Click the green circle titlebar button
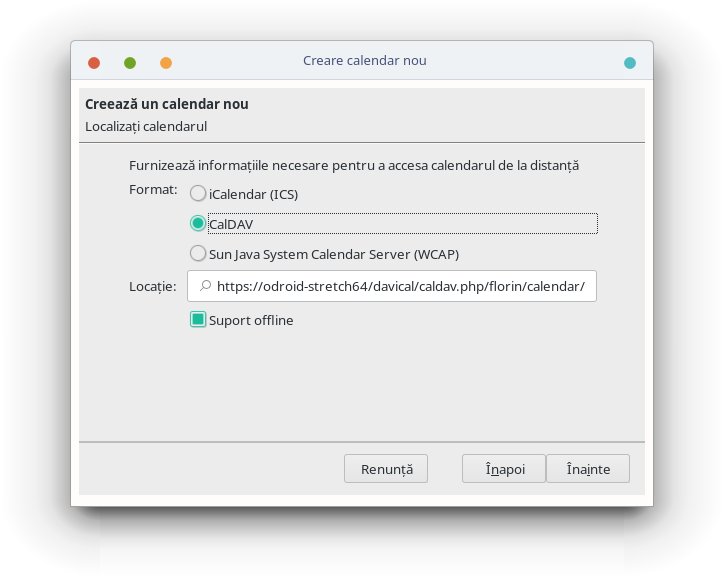 (x=130, y=63)
